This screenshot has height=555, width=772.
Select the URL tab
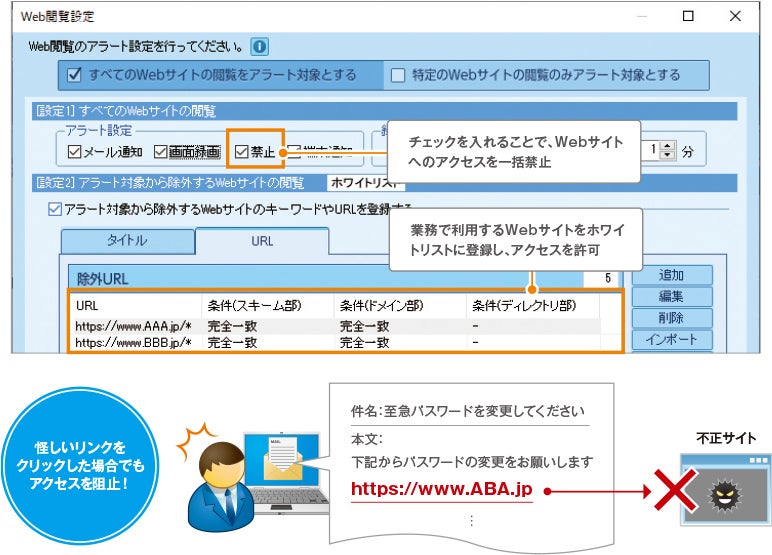261,241
